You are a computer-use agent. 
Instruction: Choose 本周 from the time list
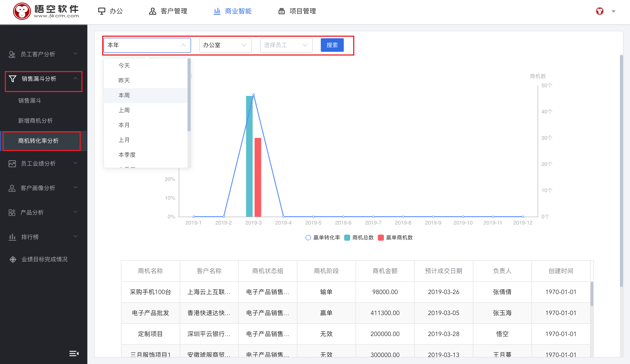coord(146,96)
